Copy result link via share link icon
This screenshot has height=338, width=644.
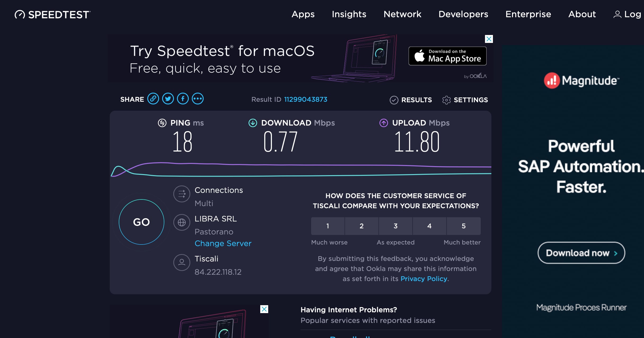point(153,99)
